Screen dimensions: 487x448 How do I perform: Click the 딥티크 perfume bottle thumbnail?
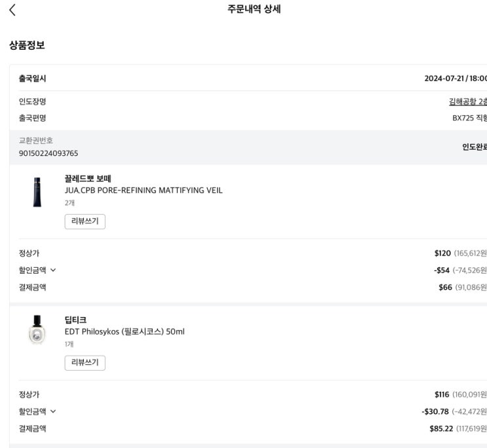point(37,330)
